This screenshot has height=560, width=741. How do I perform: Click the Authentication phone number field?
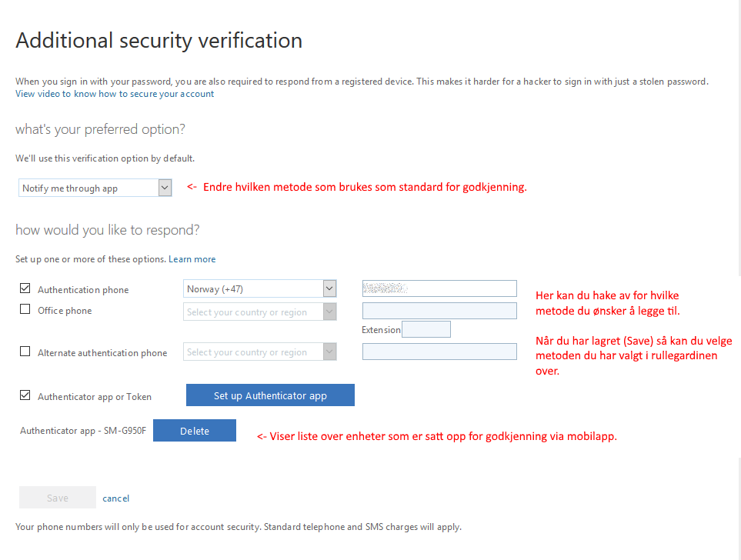(x=439, y=288)
